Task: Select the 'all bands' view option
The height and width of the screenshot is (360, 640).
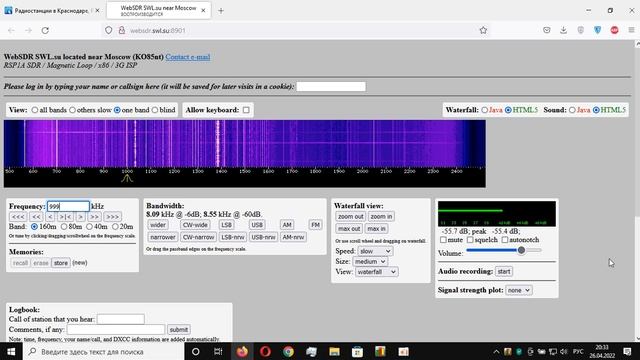Action: pos(35,110)
